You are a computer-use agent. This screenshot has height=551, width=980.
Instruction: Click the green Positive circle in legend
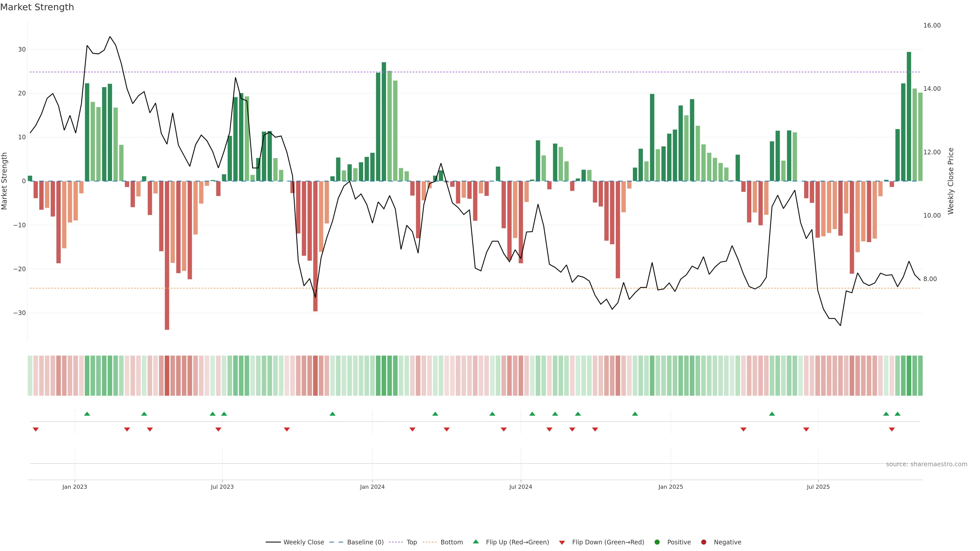[x=657, y=542]
